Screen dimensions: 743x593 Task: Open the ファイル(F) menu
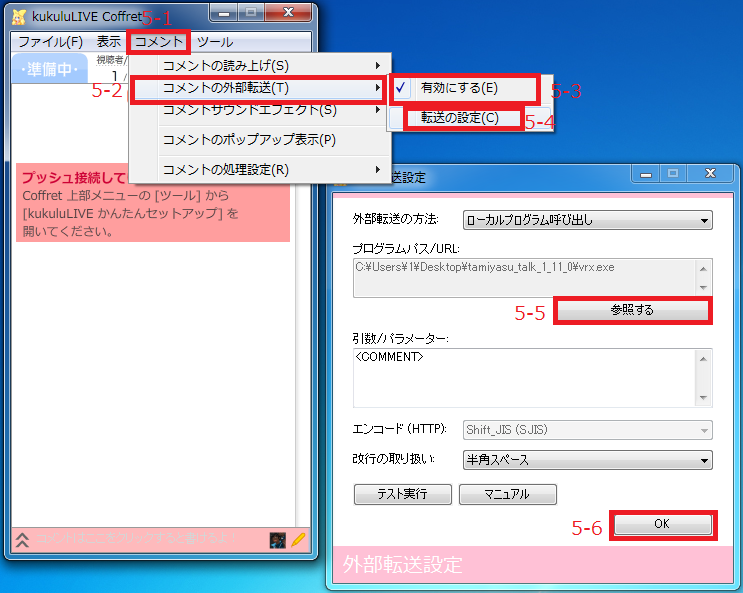pos(50,42)
